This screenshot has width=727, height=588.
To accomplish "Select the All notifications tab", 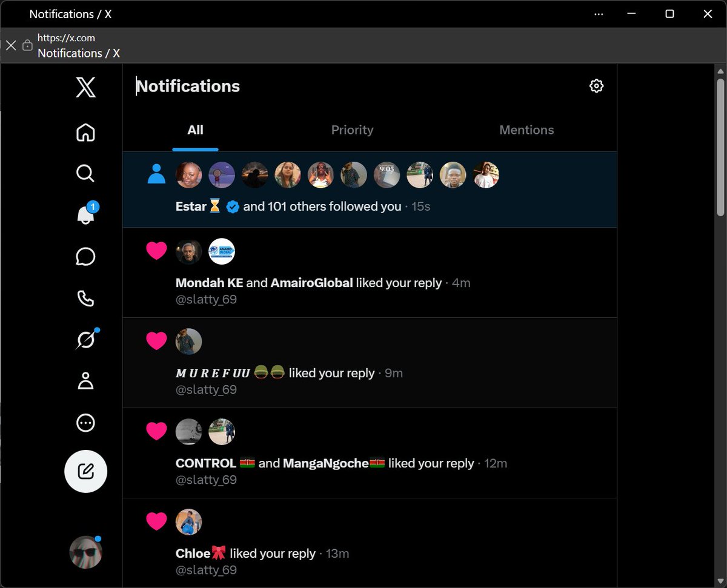I will pyautogui.click(x=195, y=130).
